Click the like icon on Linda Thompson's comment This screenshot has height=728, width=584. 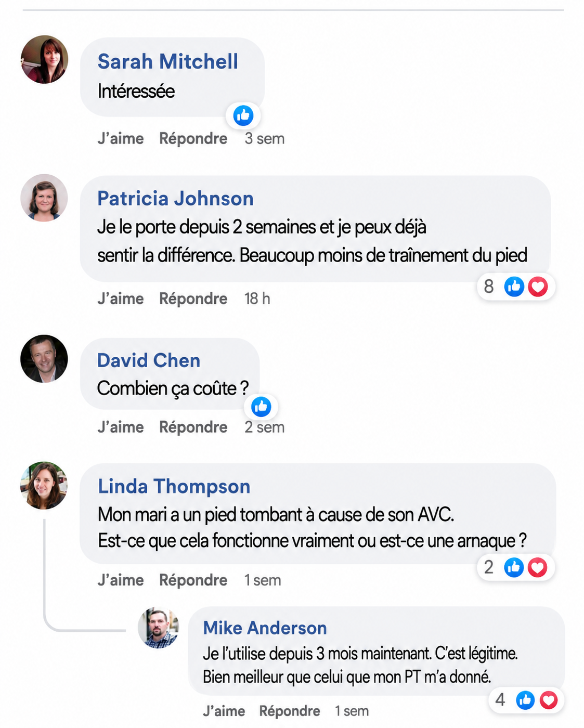[514, 567]
